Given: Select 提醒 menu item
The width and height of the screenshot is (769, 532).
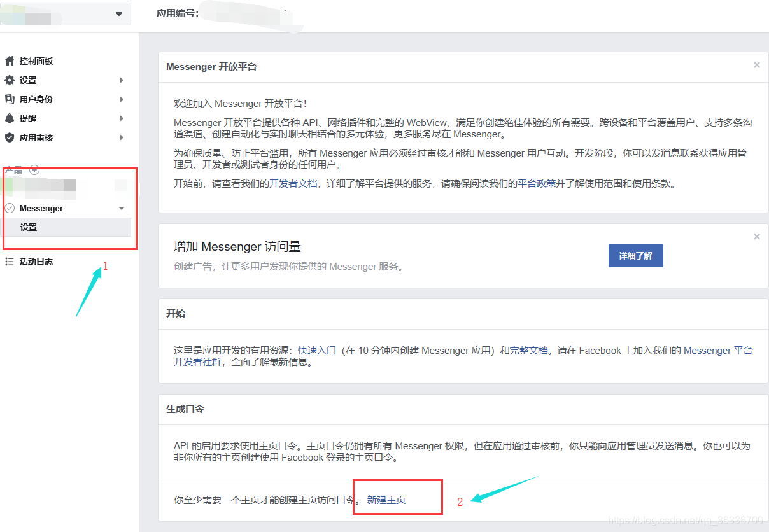Looking at the screenshot, I should pos(28,118).
